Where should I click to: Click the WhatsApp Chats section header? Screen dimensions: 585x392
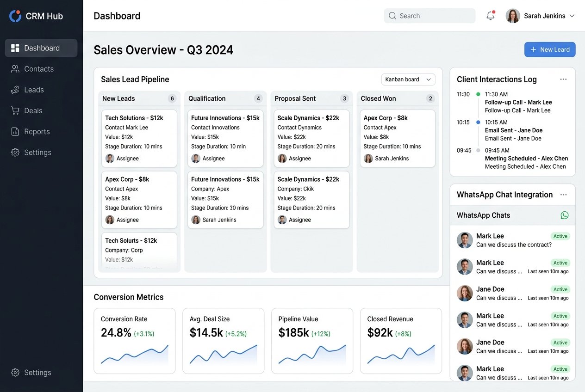[513, 215]
